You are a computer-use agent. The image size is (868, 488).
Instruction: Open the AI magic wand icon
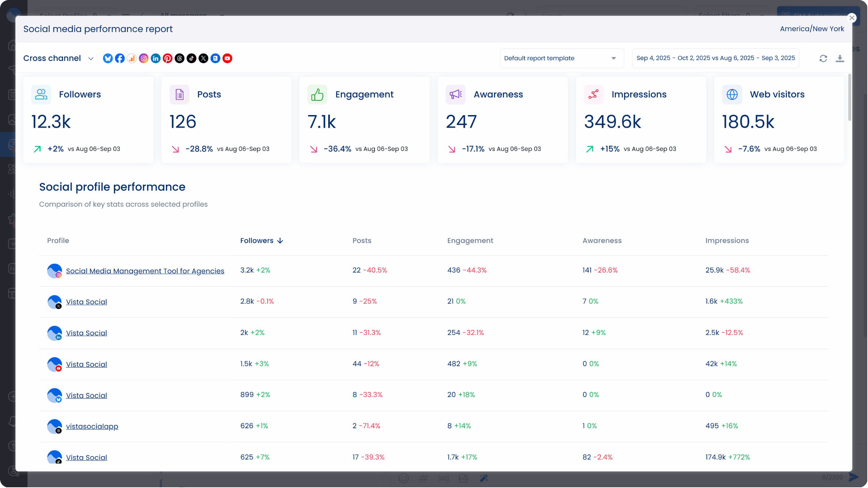click(x=483, y=478)
